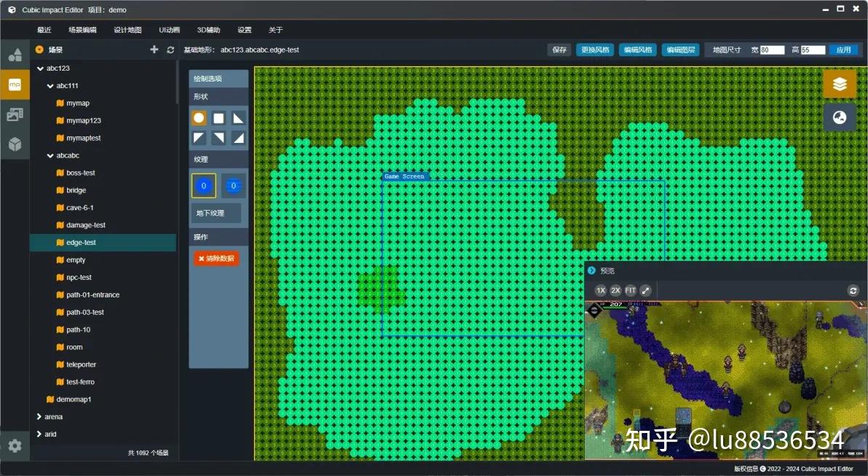Open the image gallery sidebar icon

(x=15, y=114)
